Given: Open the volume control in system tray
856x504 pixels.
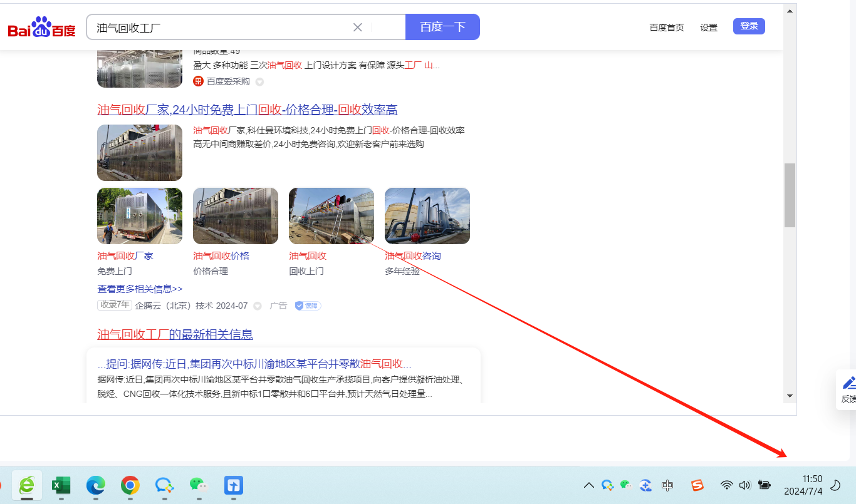Looking at the screenshot, I should (745, 485).
